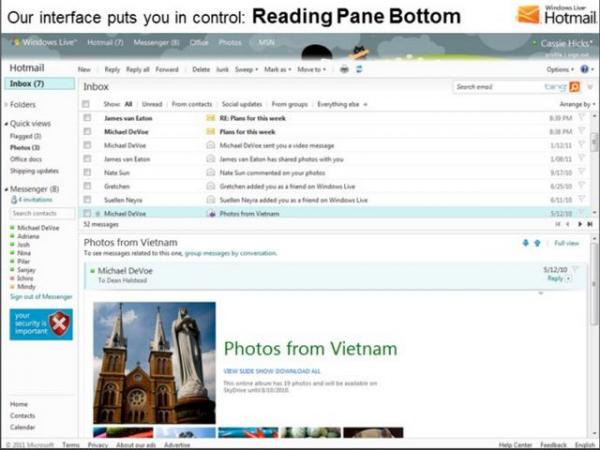Click the up arrow icon in the reading pane header
This screenshot has height=450, width=600.
pyautogui.click(x=537, y=243)
